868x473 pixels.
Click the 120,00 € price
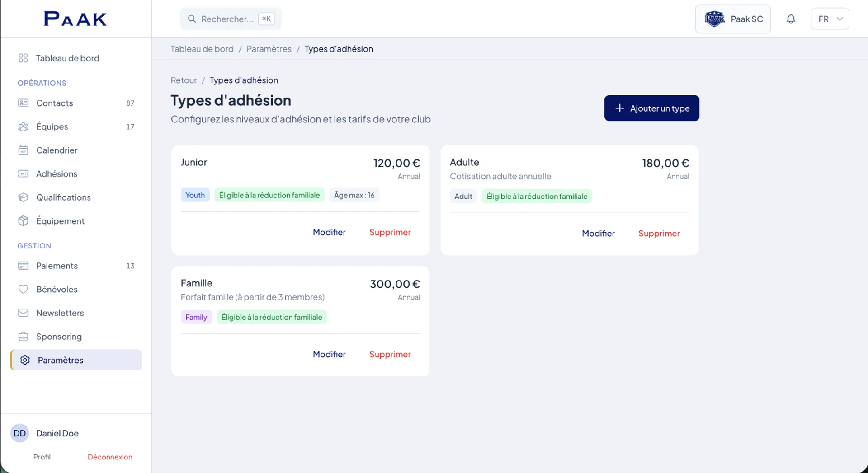396,163
